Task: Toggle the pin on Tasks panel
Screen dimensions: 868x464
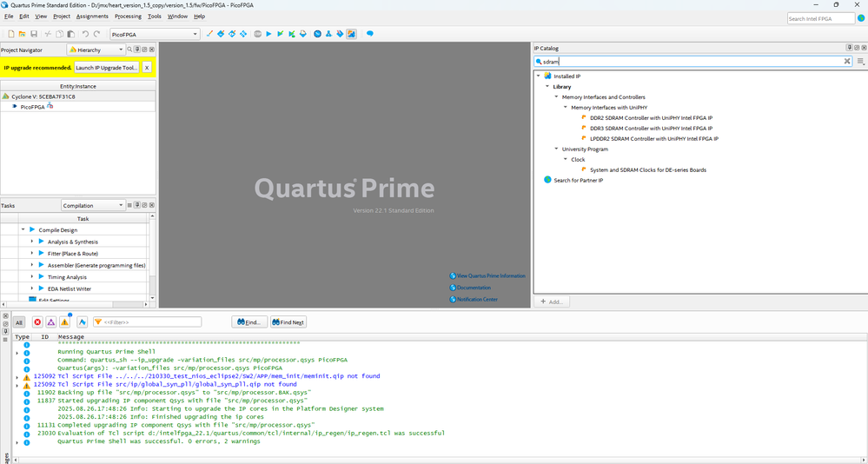Action: point(137,205)
